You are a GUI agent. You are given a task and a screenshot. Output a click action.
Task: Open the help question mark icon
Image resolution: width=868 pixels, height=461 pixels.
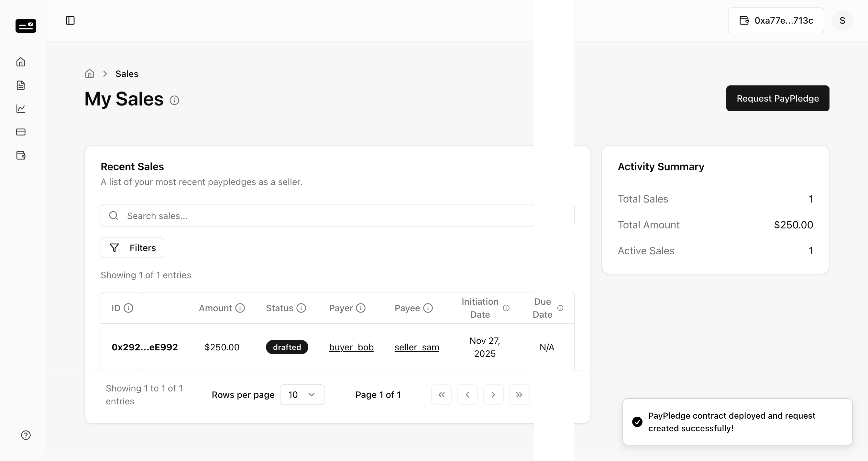pyautogui.click(x=26, y=435)
